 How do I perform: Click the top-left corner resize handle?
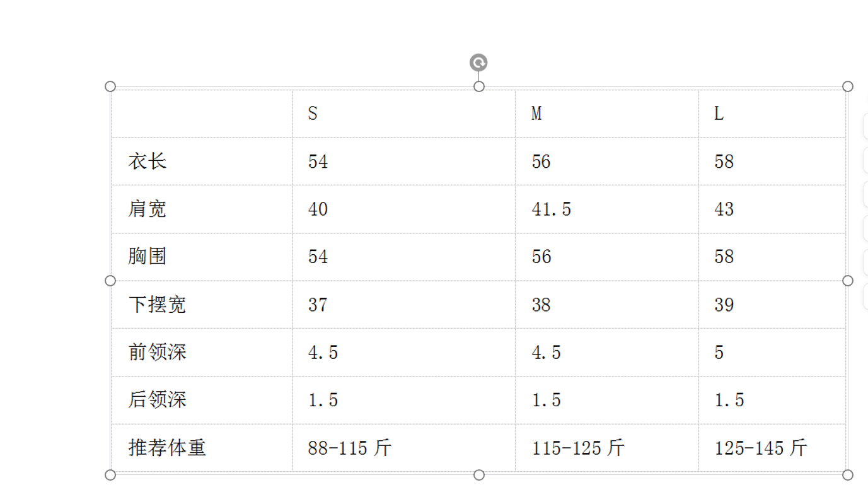[x=110, y=86]
